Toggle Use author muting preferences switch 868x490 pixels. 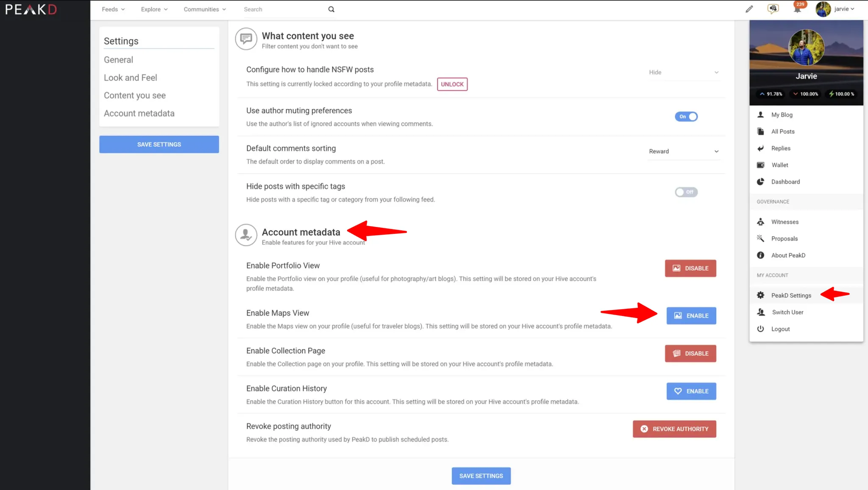[686, 116]
